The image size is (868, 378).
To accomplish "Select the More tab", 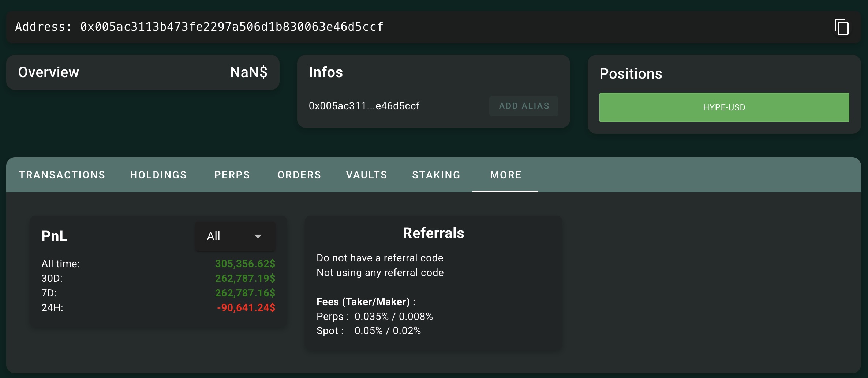I will pos(505,175).
